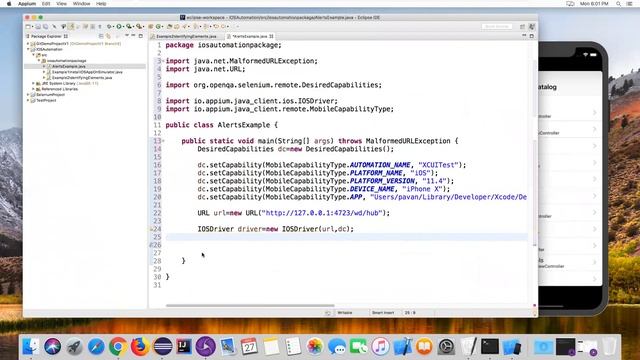The height and width of the screenshot is (360, 640).
Task: Expand the GitDemoProject project node
Action: point(28,43)
